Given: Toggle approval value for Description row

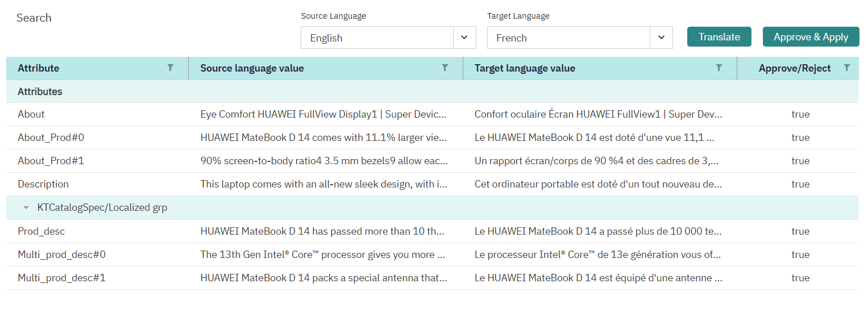Looking at the screenshot, I should tap(800, 184).
